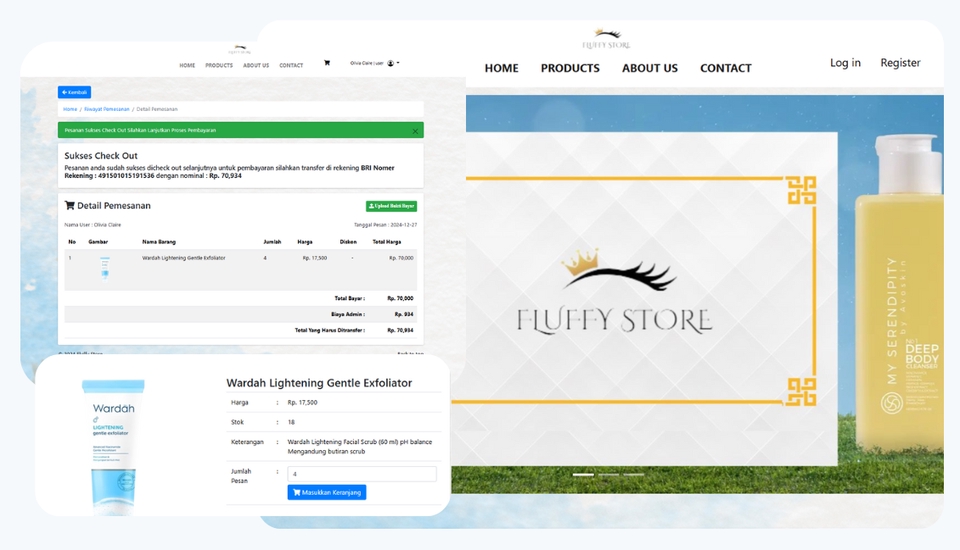
Task: Open Home breadcrumb link
Action: 70,109
